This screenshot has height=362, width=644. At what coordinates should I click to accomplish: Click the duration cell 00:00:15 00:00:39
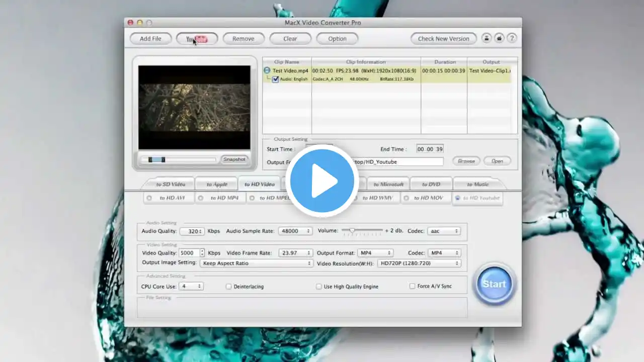pyautogui.click(x=444, y=71)
